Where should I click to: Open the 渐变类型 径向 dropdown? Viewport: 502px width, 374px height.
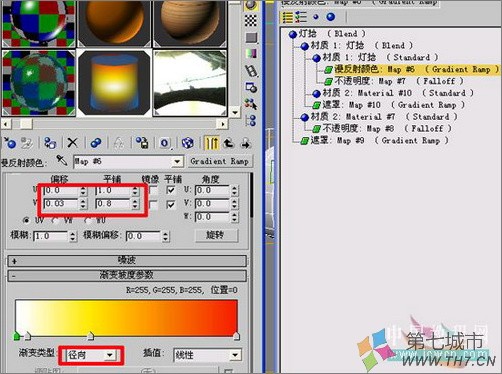click(x=91, y=355)
